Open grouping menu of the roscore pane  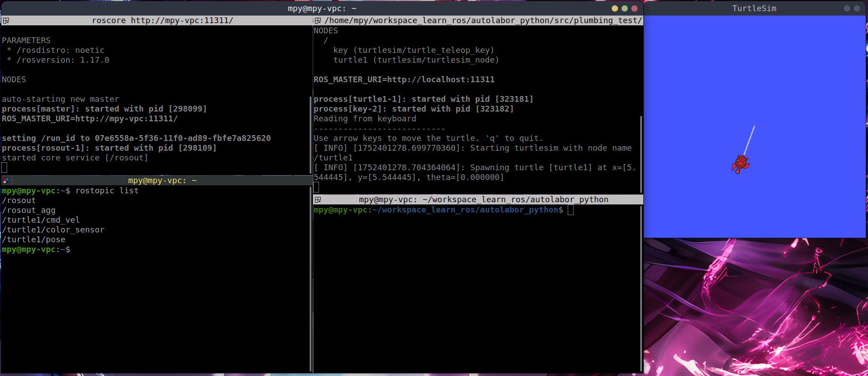6,20
